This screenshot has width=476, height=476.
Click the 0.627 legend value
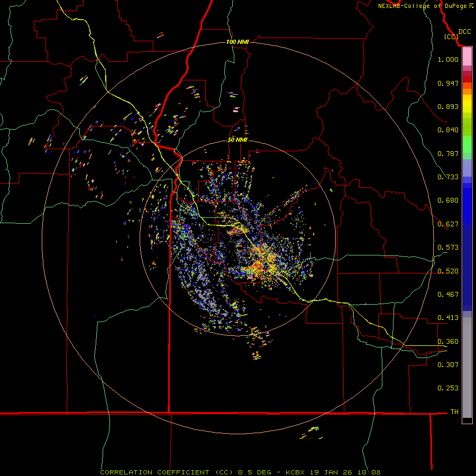(x=448, y=224)
